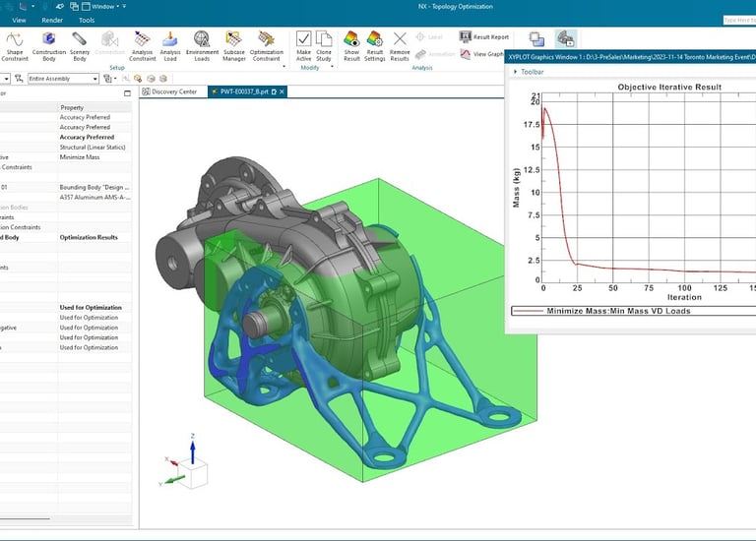
Task: Select the bold Accuracy Preferred row
Action: pyautogui.click(x=87, y=138)
